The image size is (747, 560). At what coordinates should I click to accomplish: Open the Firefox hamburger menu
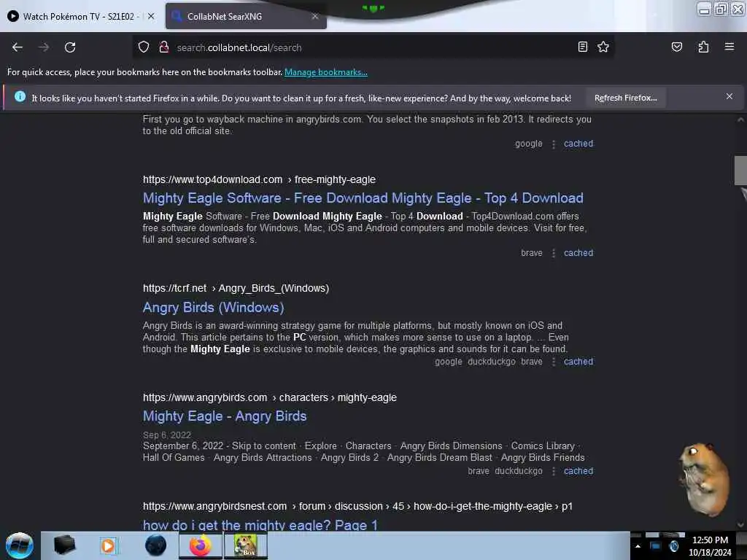coord(729,47)
